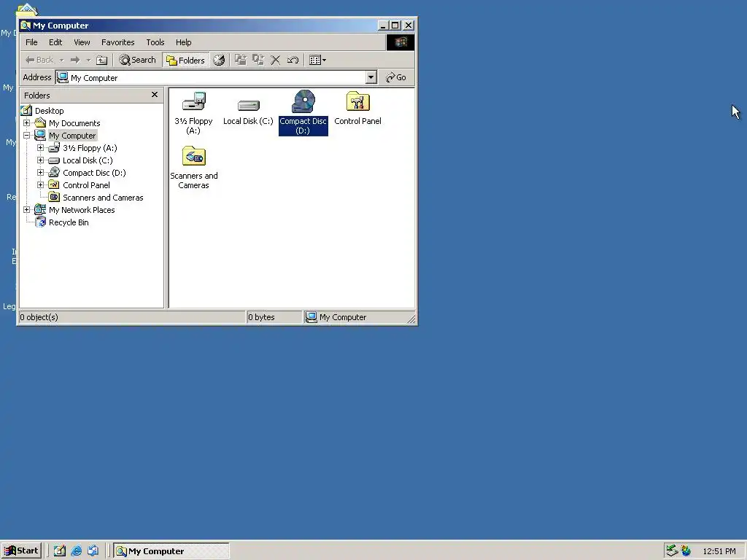747x560 pixels.
Task: Expand My Network Places tree node
Action: [27, 209]
